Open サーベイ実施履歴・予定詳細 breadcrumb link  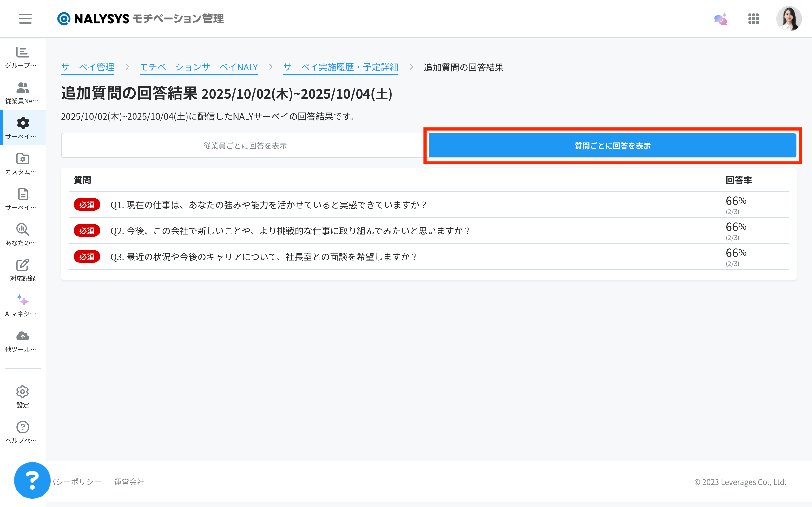coord(340,67)
